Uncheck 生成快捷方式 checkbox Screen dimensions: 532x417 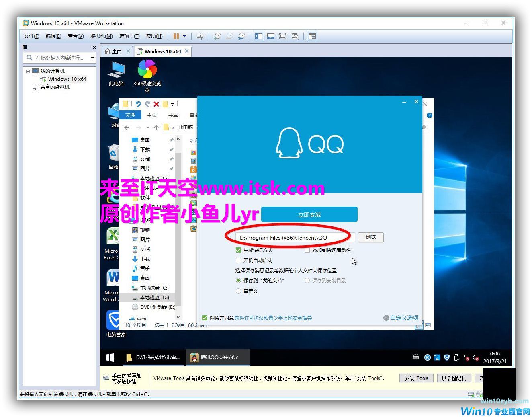pyautogui.click(x=239, y=250)
